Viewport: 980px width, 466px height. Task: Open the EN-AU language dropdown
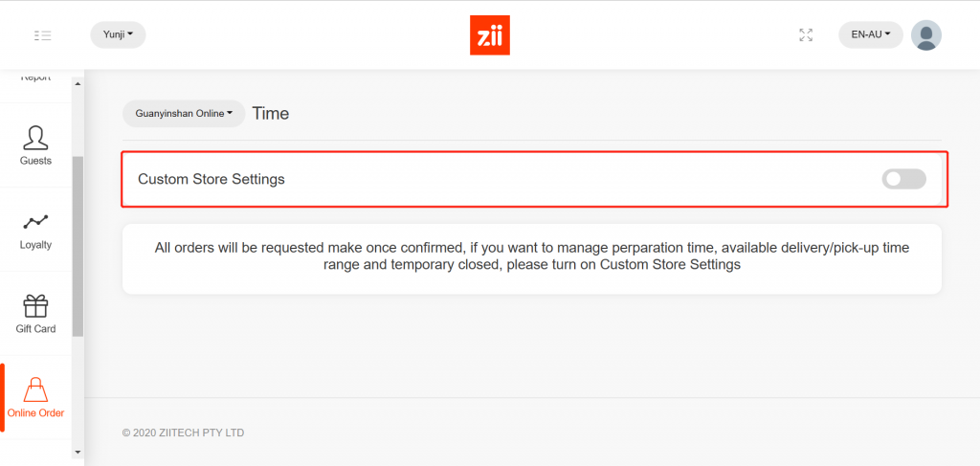coord(870,35)
